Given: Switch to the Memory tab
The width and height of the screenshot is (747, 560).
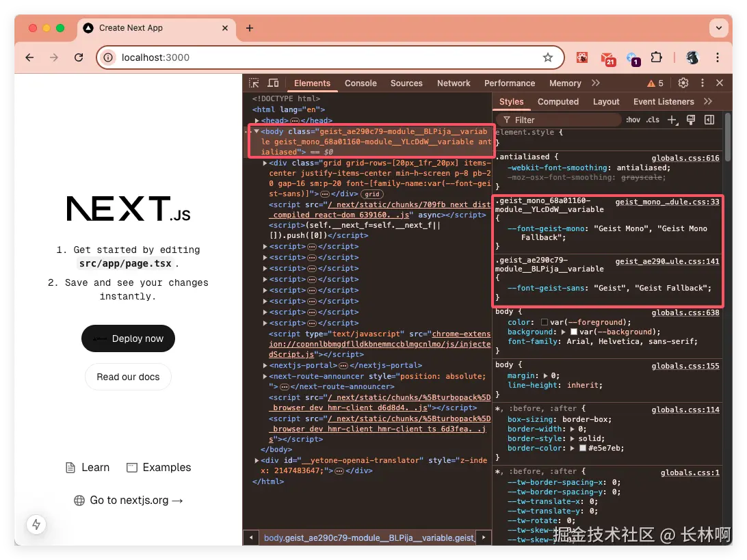Looking at the screenshot, I should [x=565, y=83].
